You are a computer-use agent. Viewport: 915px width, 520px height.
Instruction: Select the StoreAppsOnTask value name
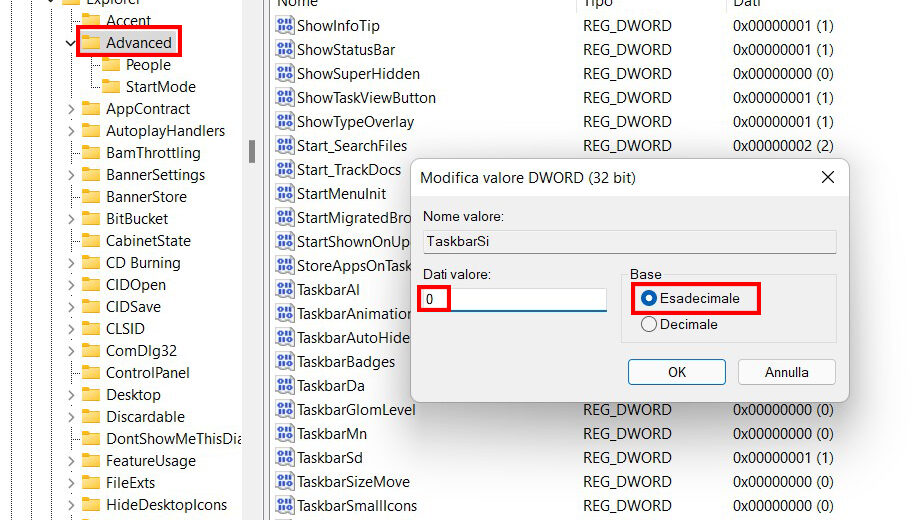354,266
